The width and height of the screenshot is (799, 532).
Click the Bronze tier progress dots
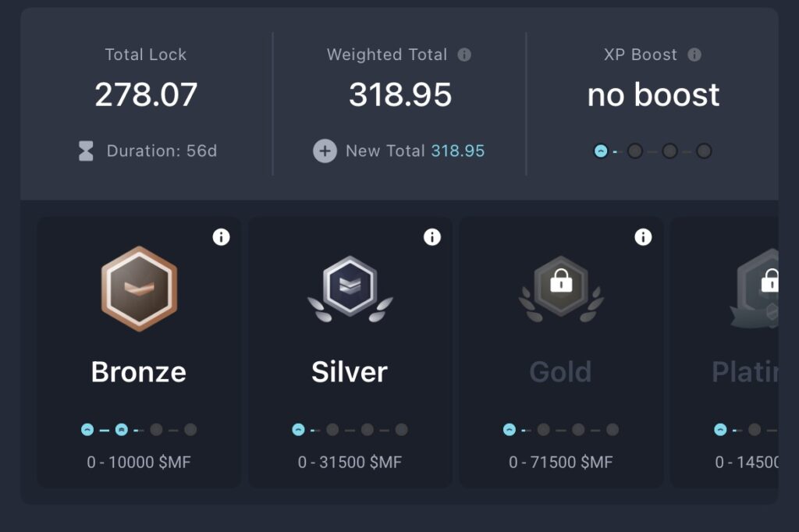[x=139, y=429]
